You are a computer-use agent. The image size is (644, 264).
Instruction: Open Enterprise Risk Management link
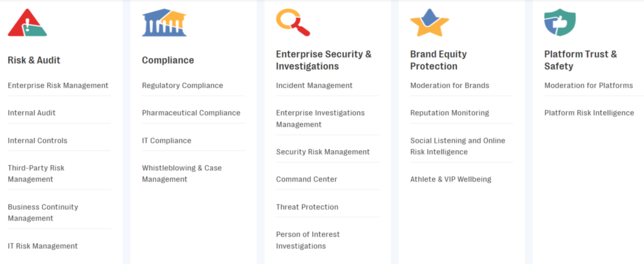58,85
